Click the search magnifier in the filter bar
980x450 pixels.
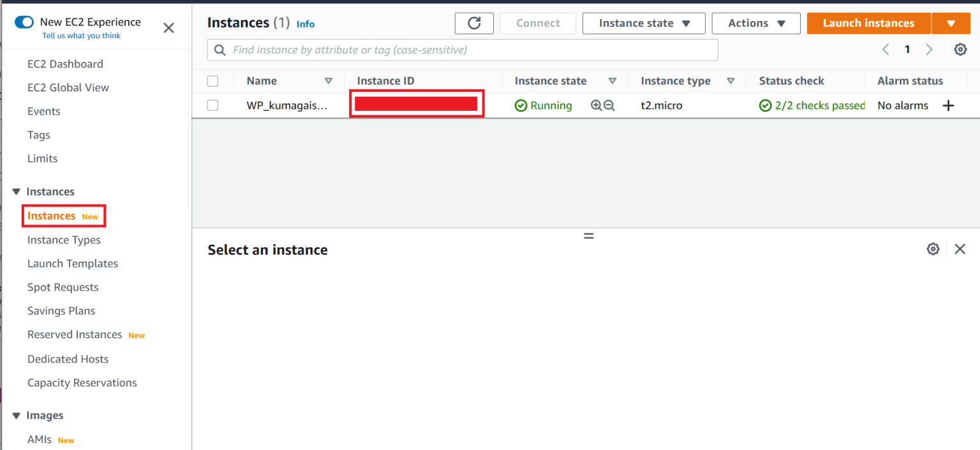pyautogui.click(x=219, y=50)
